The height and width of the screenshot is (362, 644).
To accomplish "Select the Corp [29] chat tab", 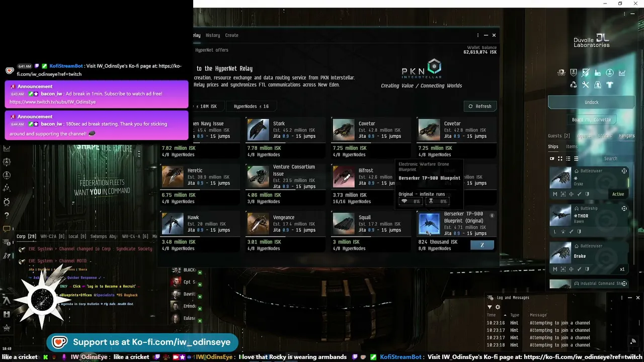I will (x=26, y=236).
